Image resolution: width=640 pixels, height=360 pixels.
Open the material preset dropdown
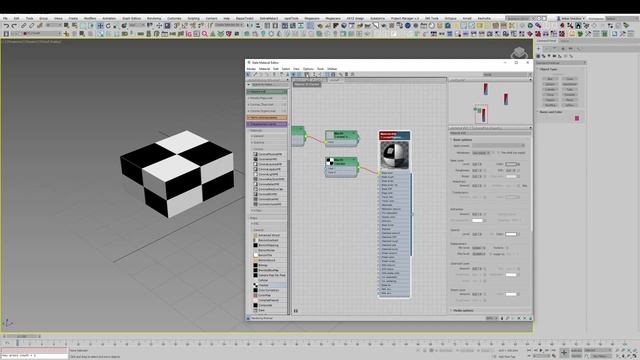[x=498, y=146]
